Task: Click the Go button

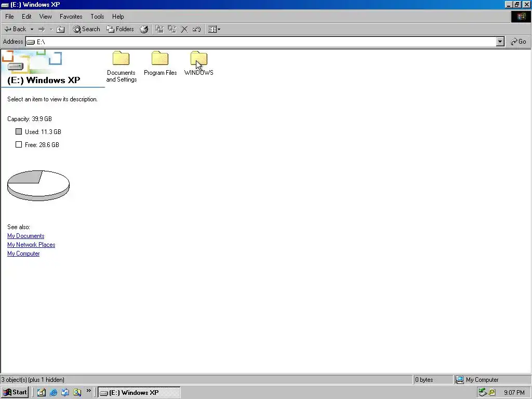Action: click(x=518, y=42)
